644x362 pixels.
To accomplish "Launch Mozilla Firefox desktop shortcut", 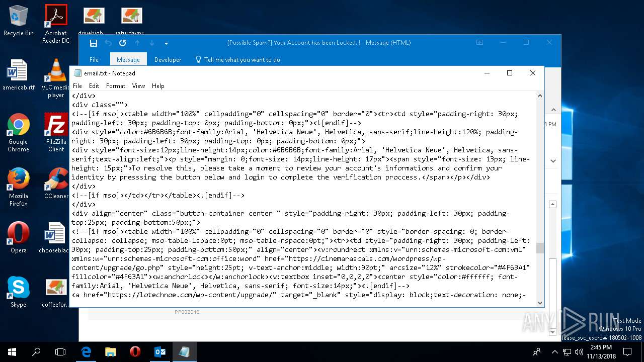I will [18, 187].
